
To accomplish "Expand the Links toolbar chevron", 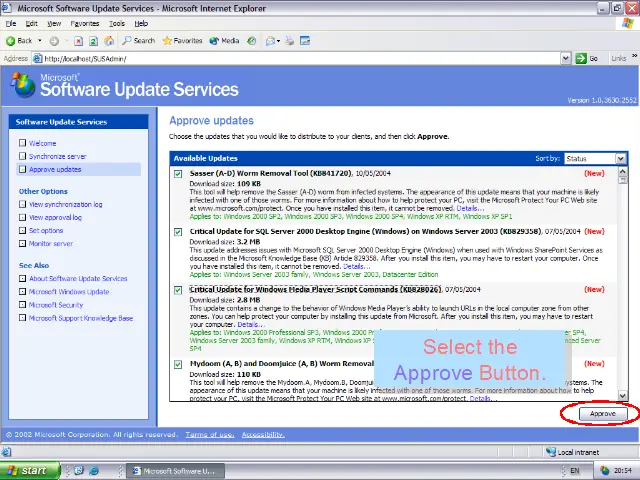I will (634, 56).
